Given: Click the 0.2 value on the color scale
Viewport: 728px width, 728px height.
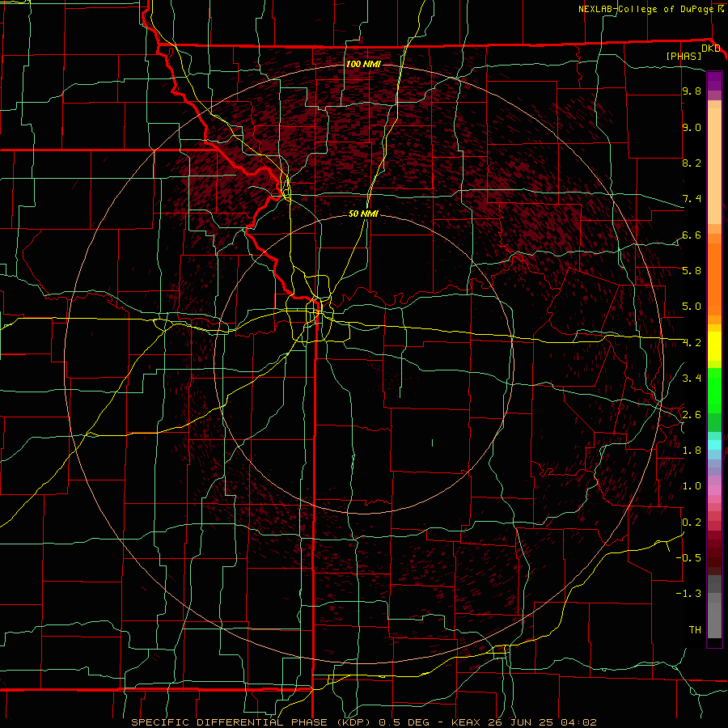Looking at the screenshot, I should point(692,523).
